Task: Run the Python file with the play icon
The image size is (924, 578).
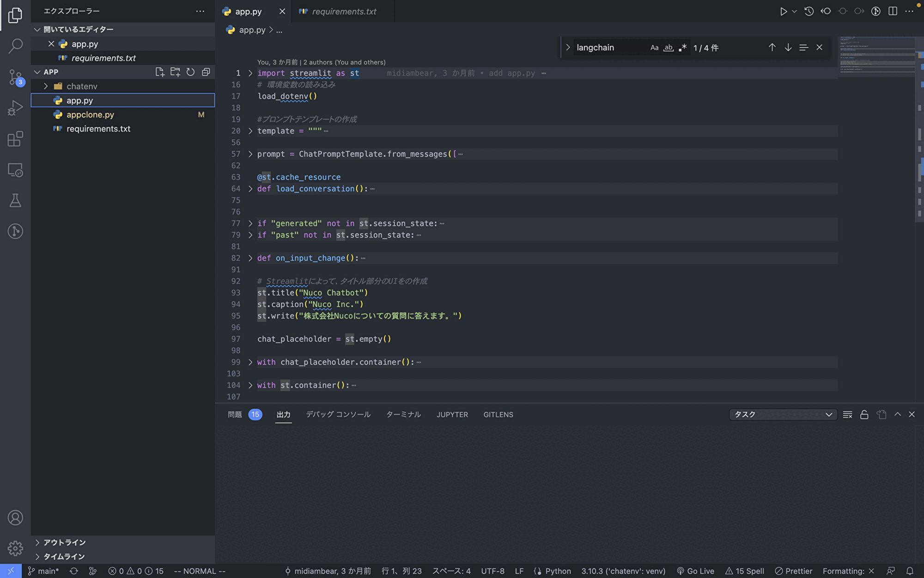Action: coord(783,11)
